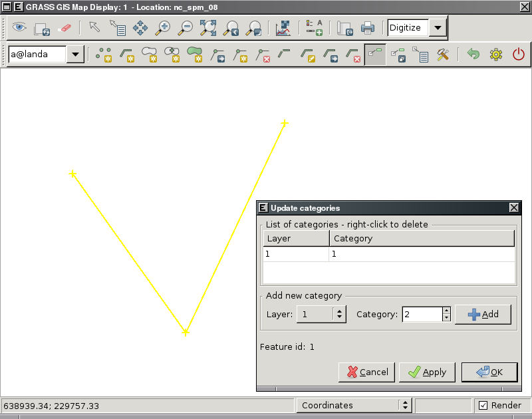Select the Copy categories tool
Screen dimensions: 532x419
[398, 55]
